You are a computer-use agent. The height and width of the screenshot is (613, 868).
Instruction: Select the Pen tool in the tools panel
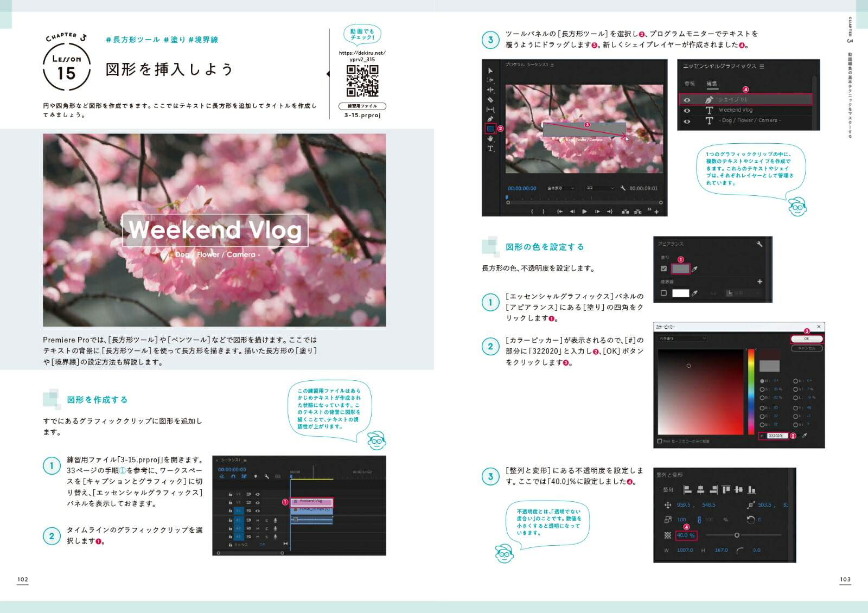pos(490,119)
